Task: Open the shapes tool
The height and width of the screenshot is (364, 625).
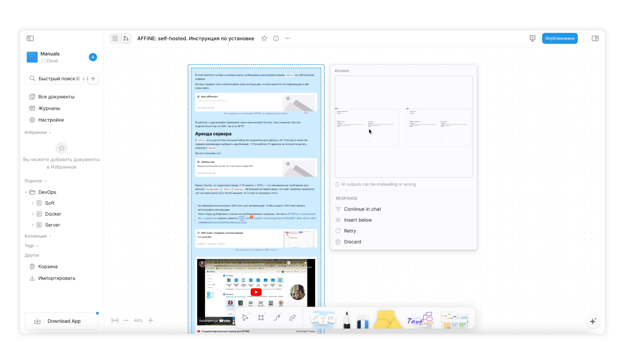Action: coord(387,319)
